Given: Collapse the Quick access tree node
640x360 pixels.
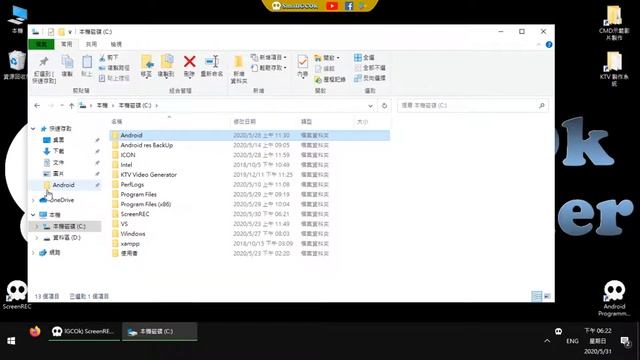Looking at the screenshot, I should click(33, 129).
